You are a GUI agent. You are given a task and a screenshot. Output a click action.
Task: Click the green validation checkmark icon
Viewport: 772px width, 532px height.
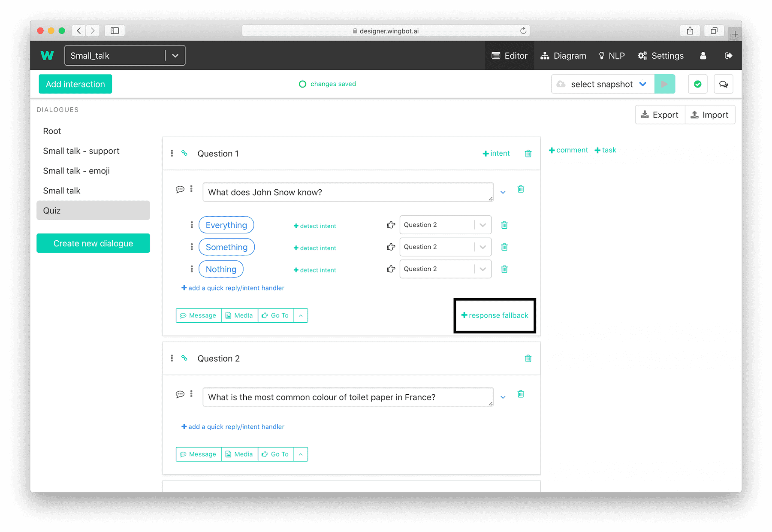click(697, 84)
